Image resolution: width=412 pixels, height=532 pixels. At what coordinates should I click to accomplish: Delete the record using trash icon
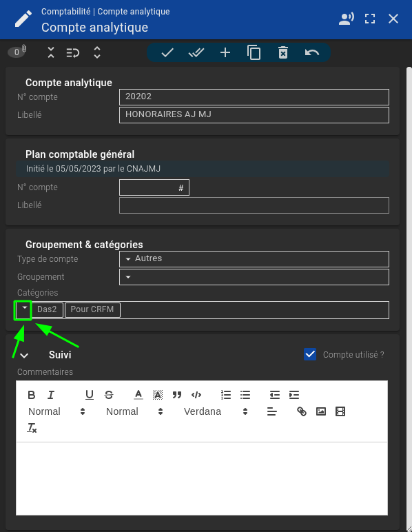283,52
